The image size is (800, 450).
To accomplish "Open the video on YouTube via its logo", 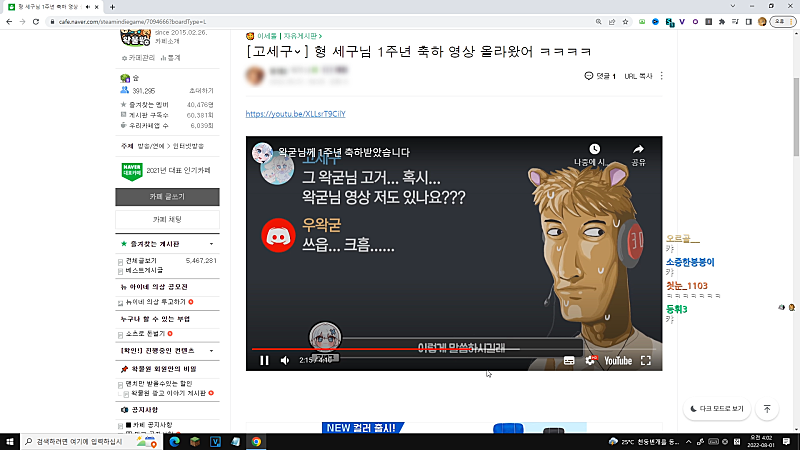I will point(618,361).
